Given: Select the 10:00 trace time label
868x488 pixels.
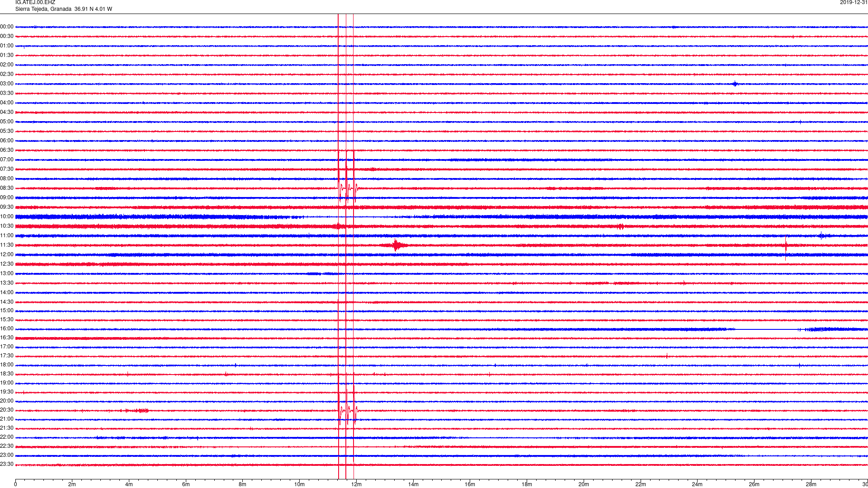Looking at the screenshot, I should coord(7,217).
